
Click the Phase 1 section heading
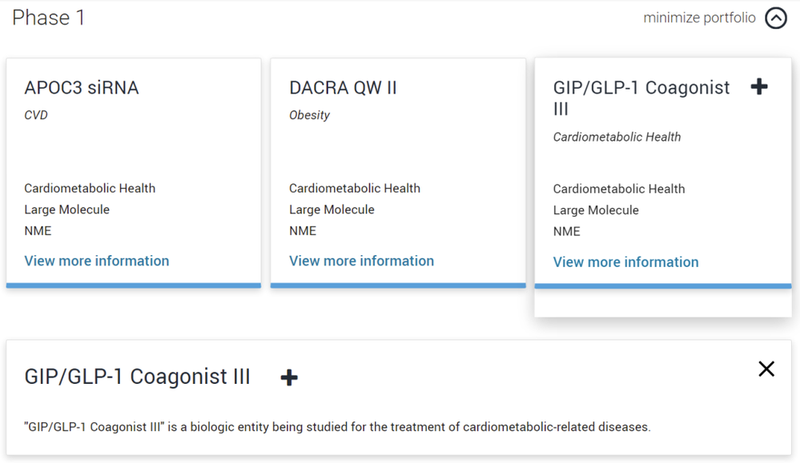(x=48, y=18)
